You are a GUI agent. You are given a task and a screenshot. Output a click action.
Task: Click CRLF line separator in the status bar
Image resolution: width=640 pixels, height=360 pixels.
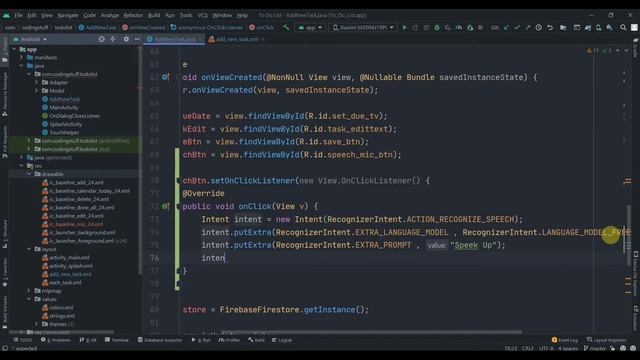coord(528,348)
